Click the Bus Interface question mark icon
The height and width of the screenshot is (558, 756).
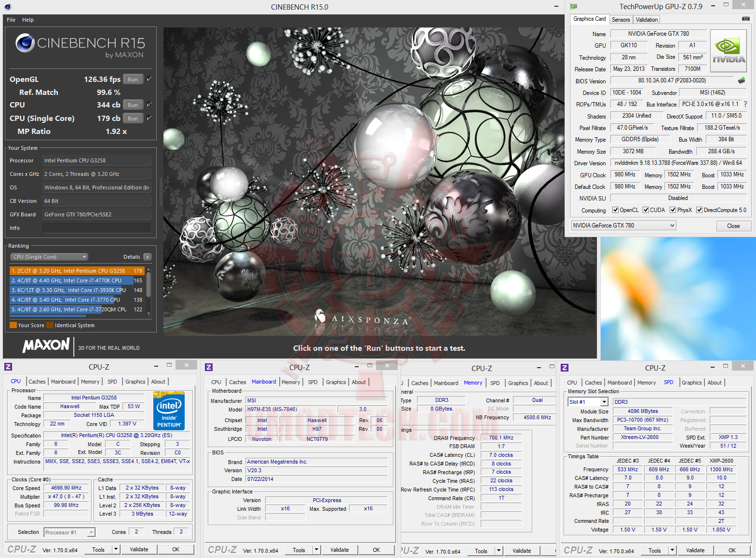(x=745, y=104)
